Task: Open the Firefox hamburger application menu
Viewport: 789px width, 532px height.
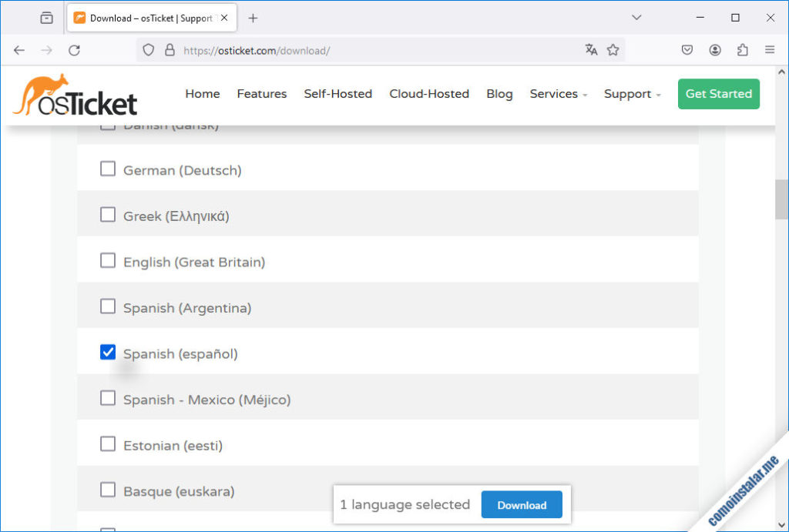Action: click(769, 50)
